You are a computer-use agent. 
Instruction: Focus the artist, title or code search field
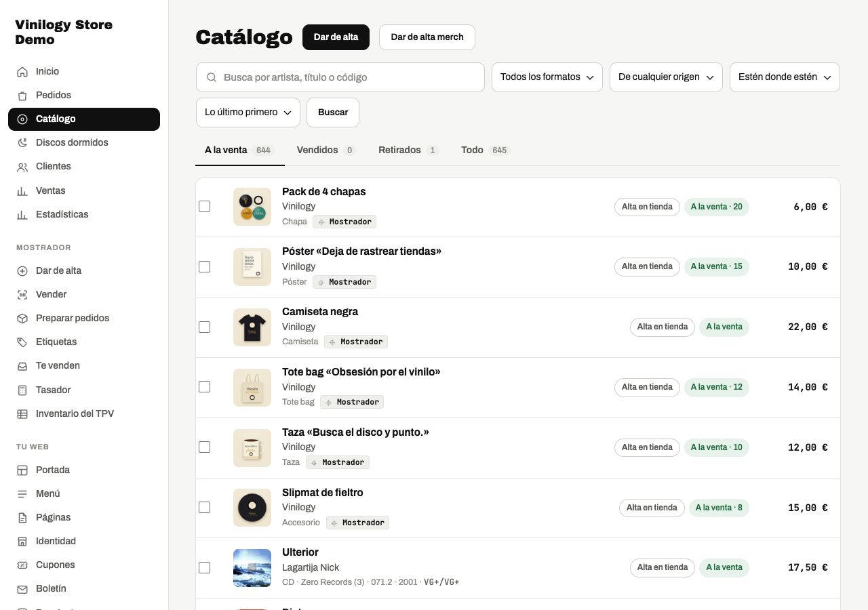[340, 77]
